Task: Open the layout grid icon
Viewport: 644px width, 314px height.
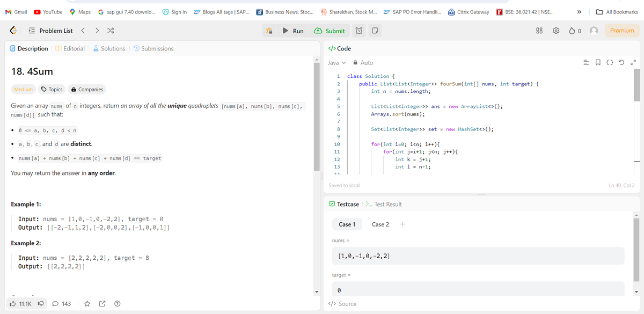Action: (539, 31)
